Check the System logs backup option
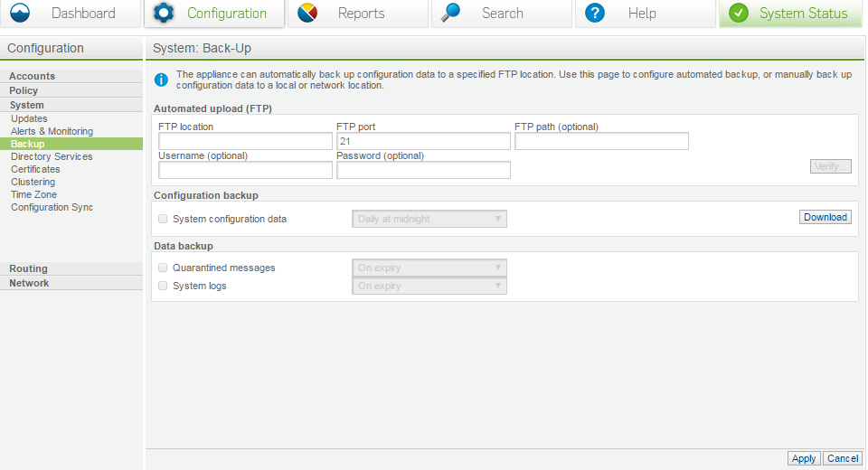The width and height of the screenshot is (868, 470). (163, 286)
